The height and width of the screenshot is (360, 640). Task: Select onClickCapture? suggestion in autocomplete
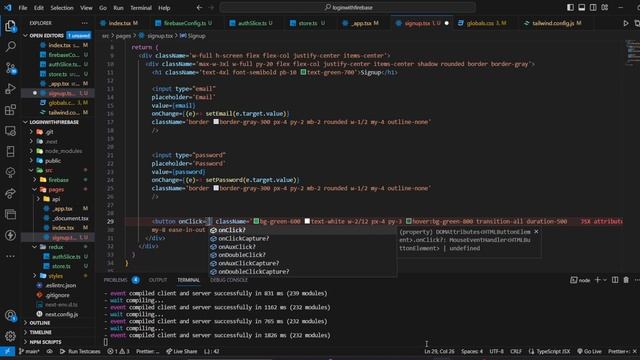coord(302,238)
